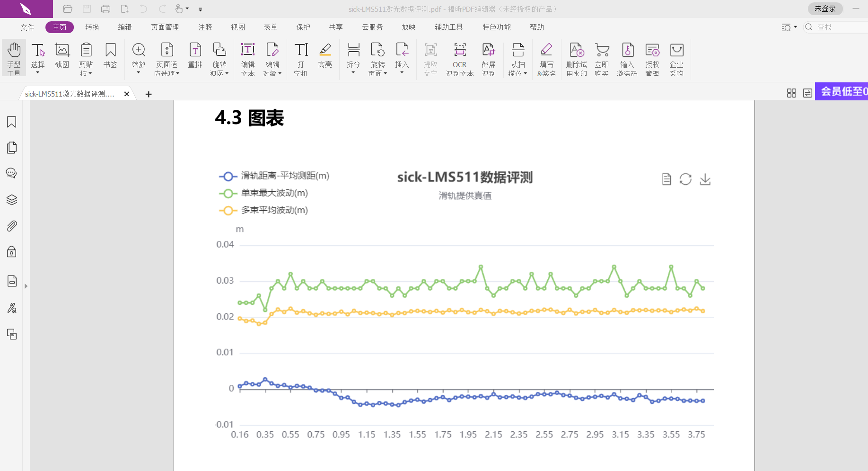Expand the Rotate View (旋转视图) dropdown

coord(219,73)
